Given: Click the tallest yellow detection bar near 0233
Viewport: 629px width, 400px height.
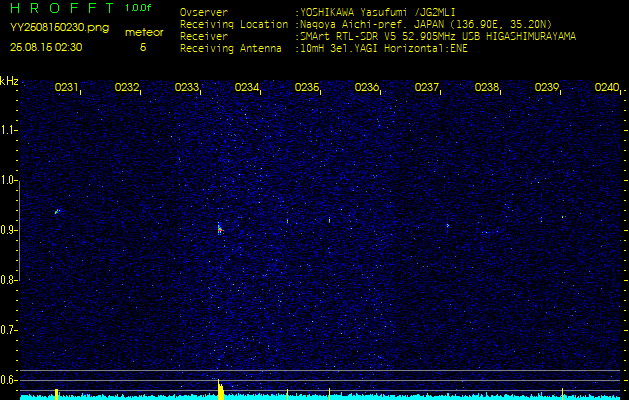Looking at the screenshot, I should [220, 389].
